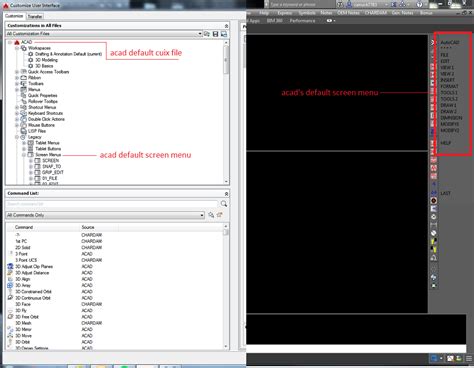Open the Express menu in AutoCAD
Image resolution: width=474 pixels, height=368 pixels.
coord(285,13)
